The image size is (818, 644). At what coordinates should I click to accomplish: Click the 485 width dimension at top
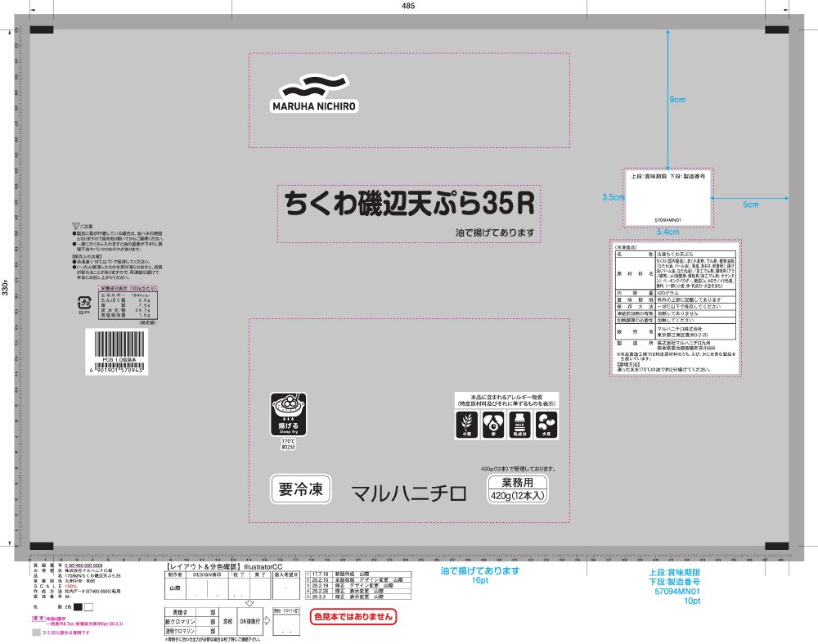click(x=408, y=6)
